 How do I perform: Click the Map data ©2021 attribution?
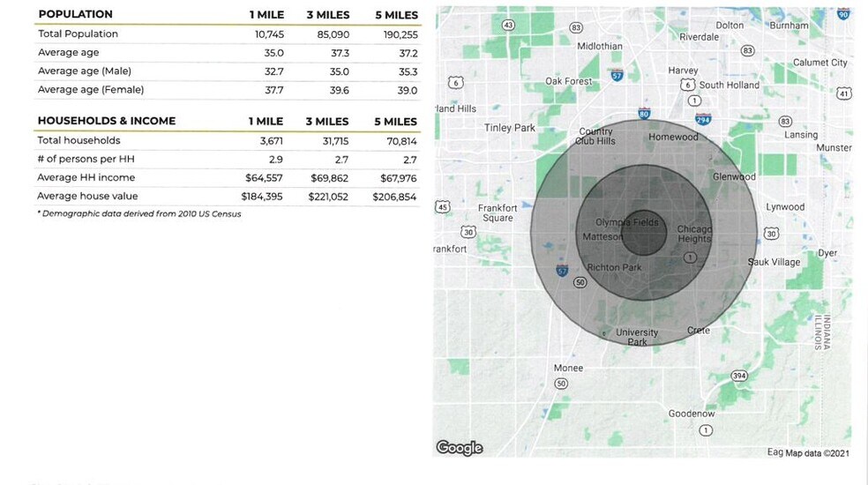(x=807, y=452)
